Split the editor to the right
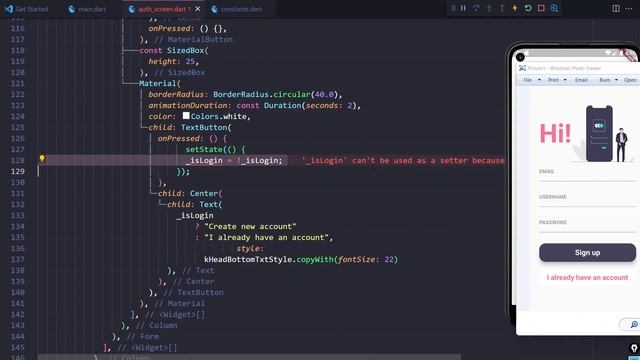 coord(616,9)
